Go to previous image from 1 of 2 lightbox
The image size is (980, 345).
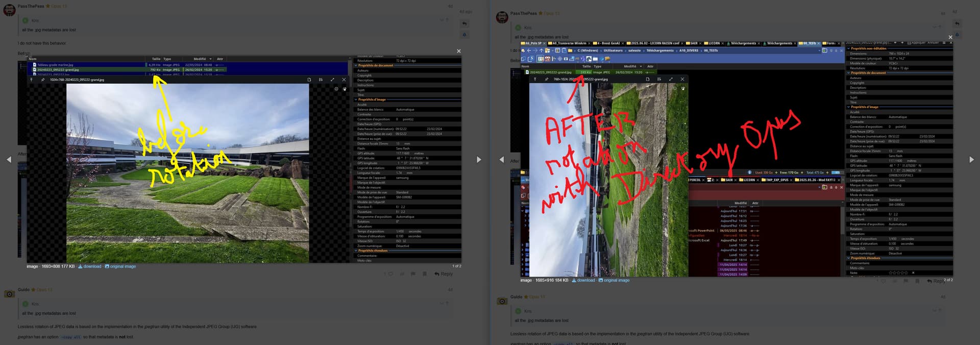9,160
